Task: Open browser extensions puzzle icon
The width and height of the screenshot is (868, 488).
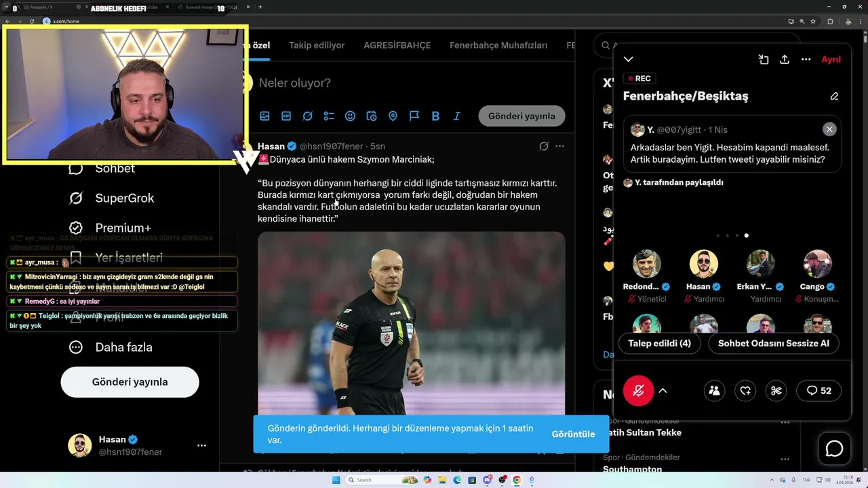Action: 831,21
